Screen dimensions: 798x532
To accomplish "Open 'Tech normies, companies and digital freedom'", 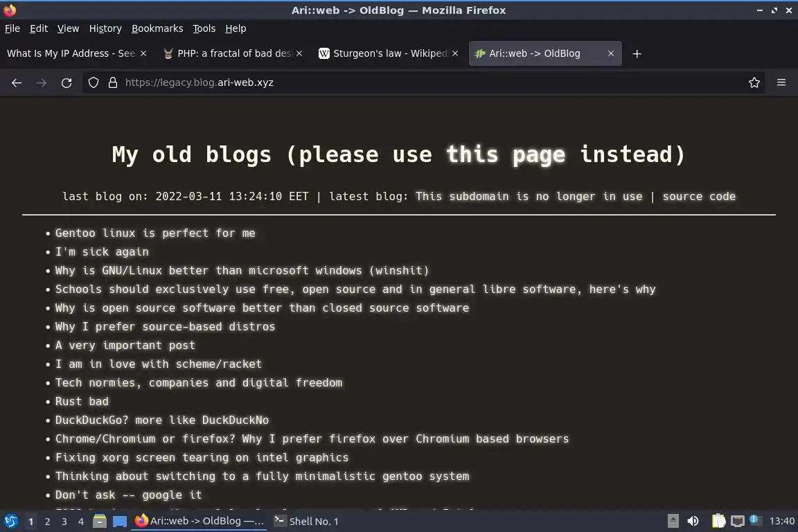I will tap(199, 383).
